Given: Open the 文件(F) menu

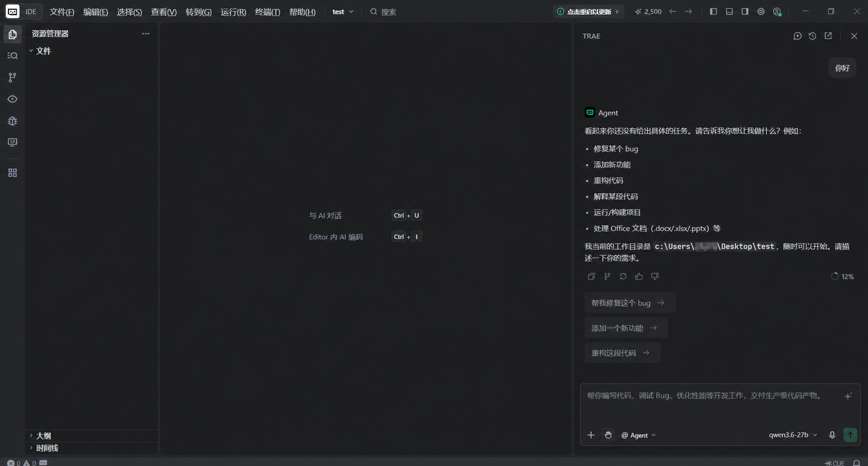Looking at the screenshot, I should (x=62, y=12).
